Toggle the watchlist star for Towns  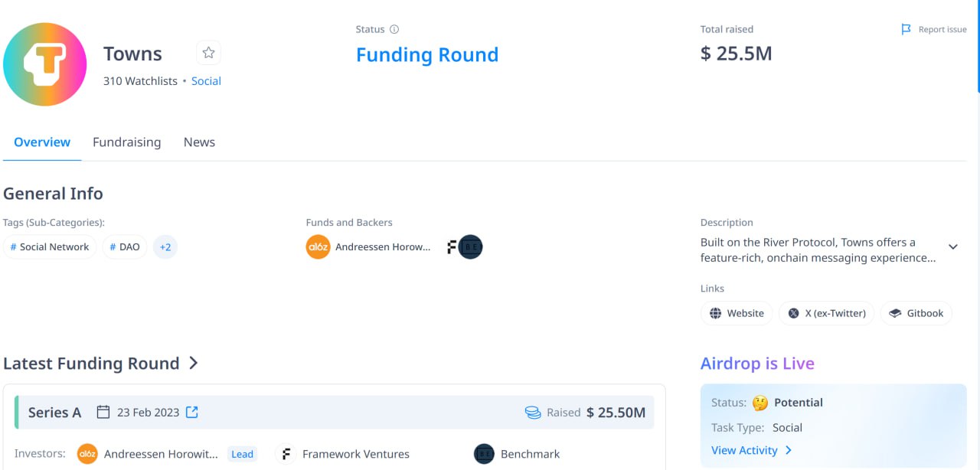[208, 53]
